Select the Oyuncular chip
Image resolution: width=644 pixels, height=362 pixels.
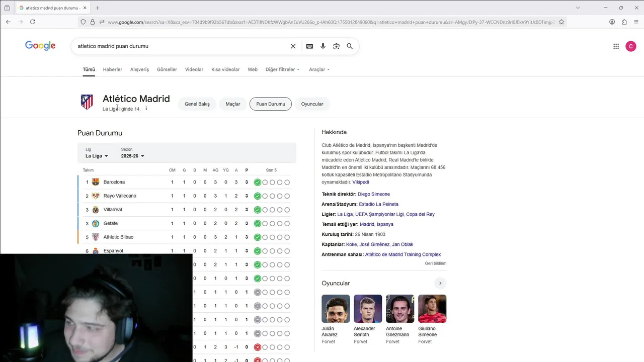click(x=312, y=104)
